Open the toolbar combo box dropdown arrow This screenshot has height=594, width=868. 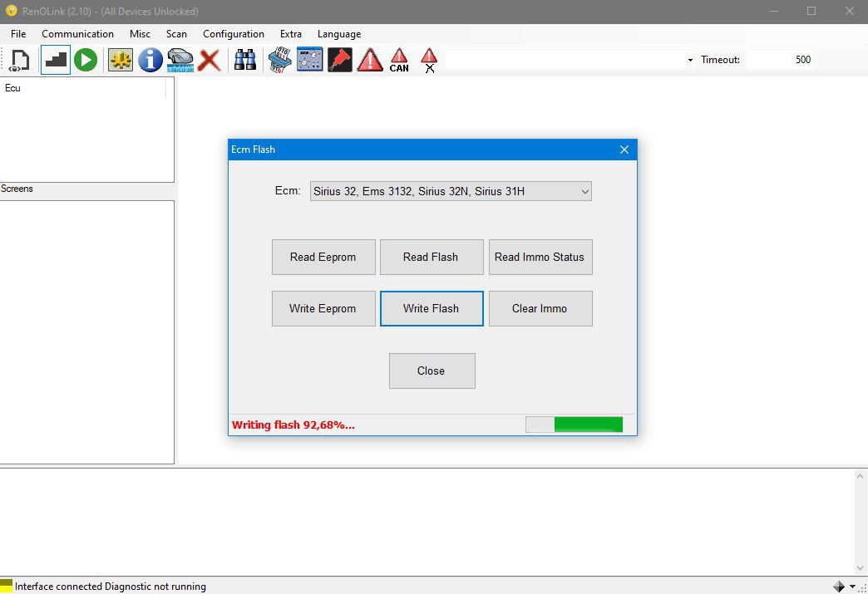tap(690, 61)
